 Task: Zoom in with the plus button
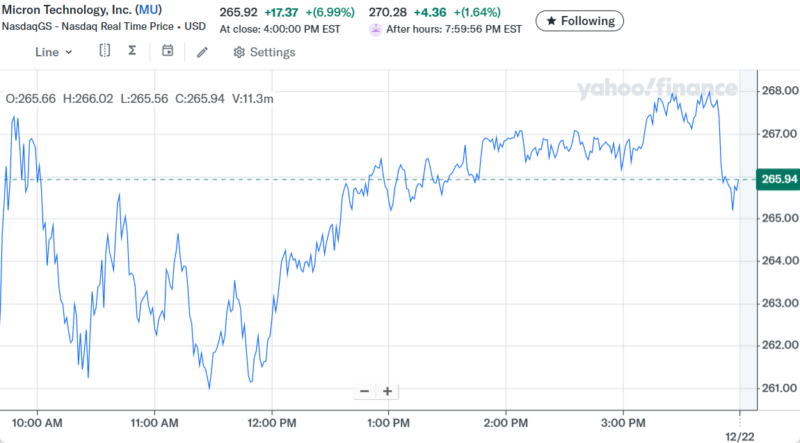[387, 391]
